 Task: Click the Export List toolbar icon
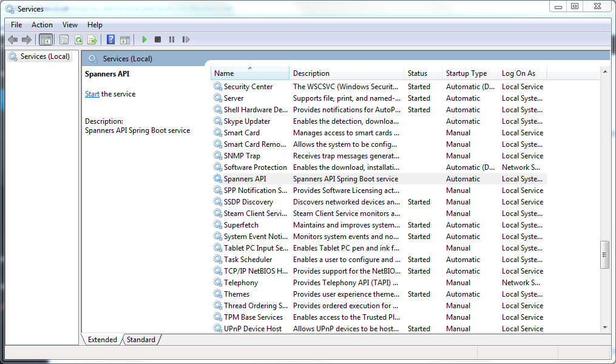pyautogui.click(x=92, y=39)
